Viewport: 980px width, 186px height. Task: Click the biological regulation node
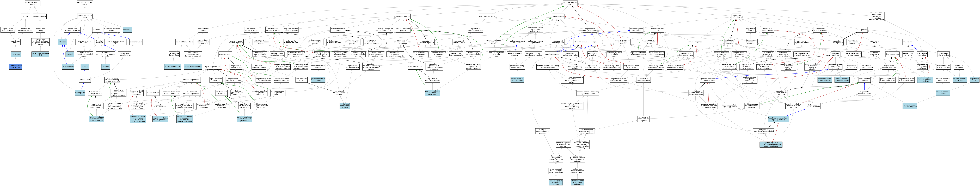487,16
